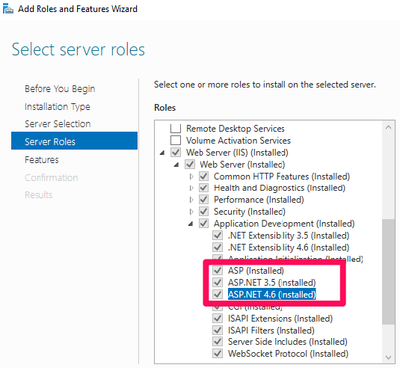Image resolution: width=400 pixels, height=368 pixels.
Task: Expand the Security node
Action: pyautogui.click(x=191, y=211)
